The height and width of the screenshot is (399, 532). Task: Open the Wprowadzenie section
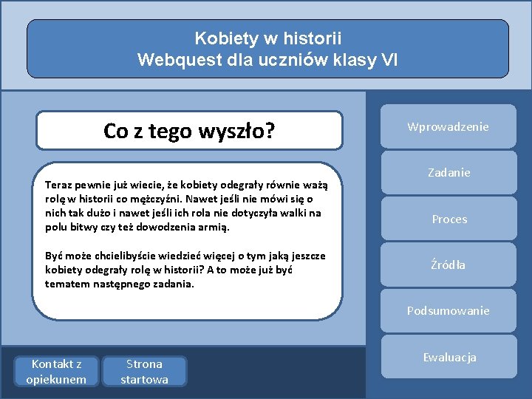[449, 126]
